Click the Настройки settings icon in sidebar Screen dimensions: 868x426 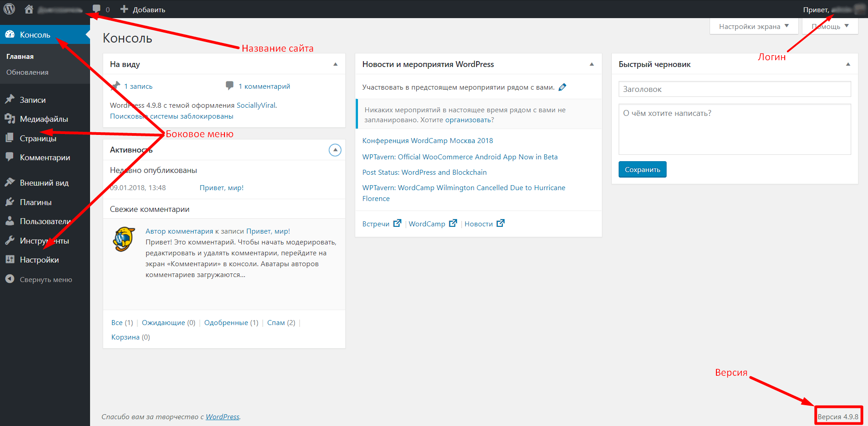point(10,259)
